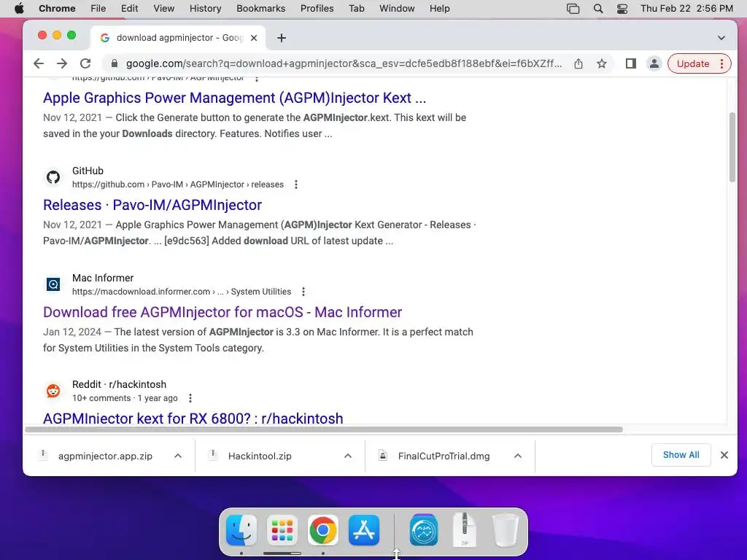Open options menu for Reddit result
This screenshot has width=747, height=560.
click(x=190, y=399)
